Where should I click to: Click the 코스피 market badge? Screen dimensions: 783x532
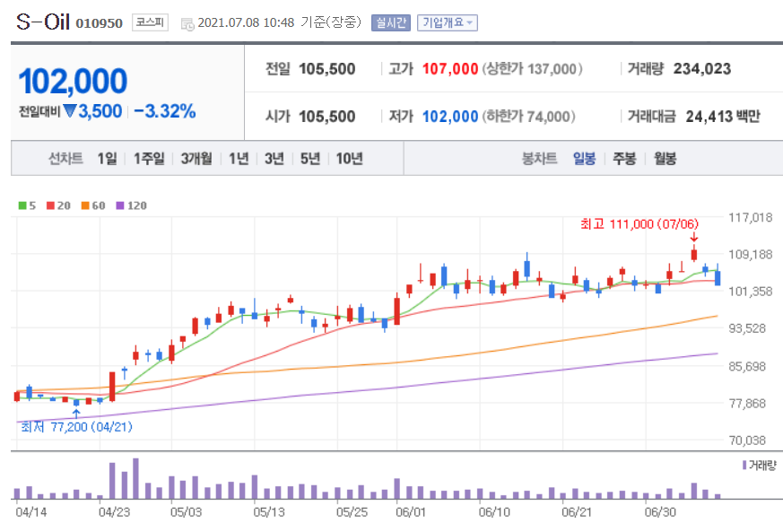[150, 22]
